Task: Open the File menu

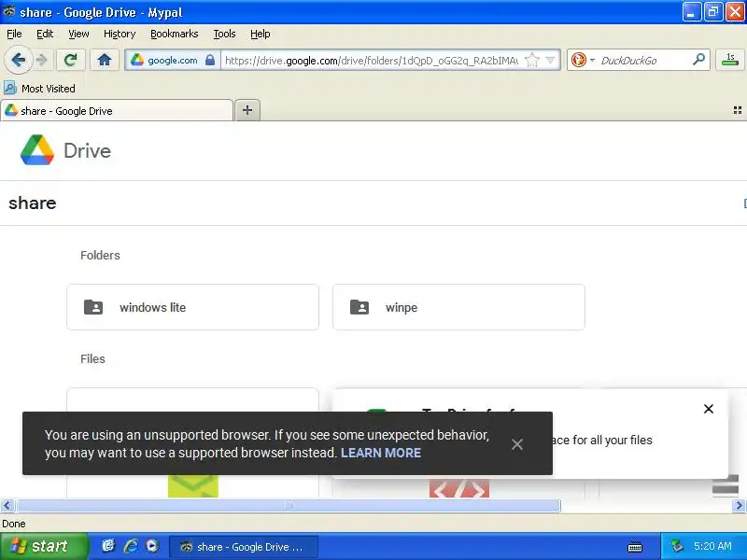Action: pos(14,34)
